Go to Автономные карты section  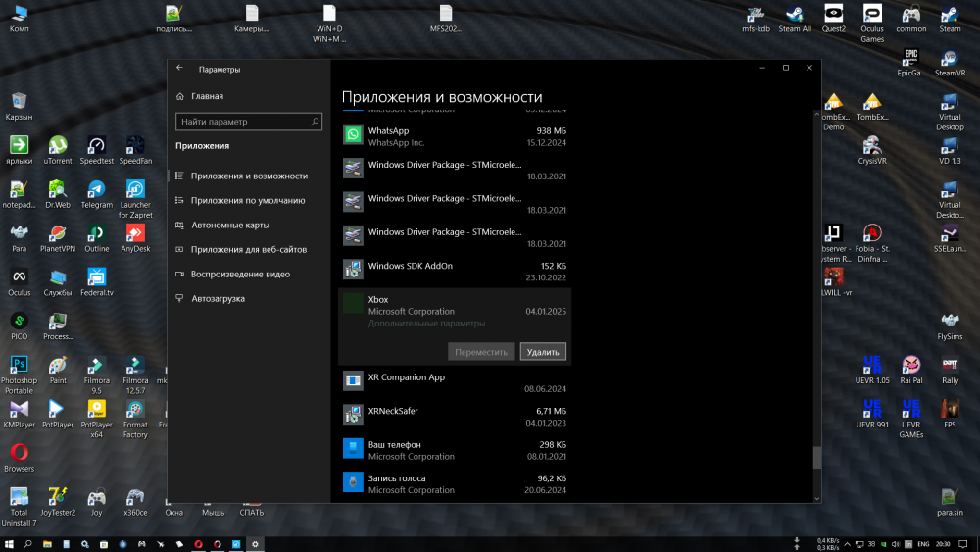click(229, 225)
